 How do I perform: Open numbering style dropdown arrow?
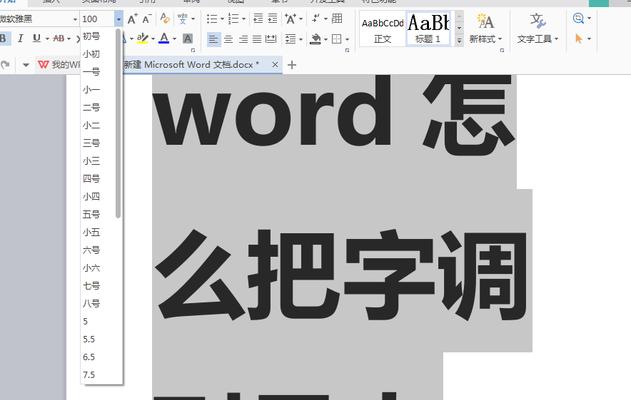click(x=243, y=19)
